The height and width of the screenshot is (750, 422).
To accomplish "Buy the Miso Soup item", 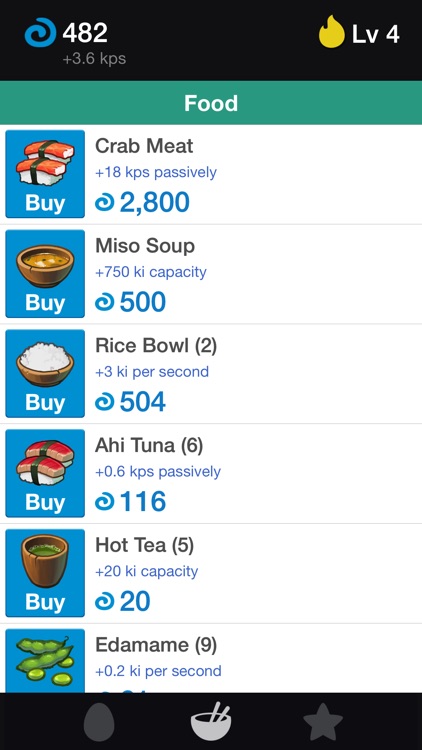I will click(45, 274).
